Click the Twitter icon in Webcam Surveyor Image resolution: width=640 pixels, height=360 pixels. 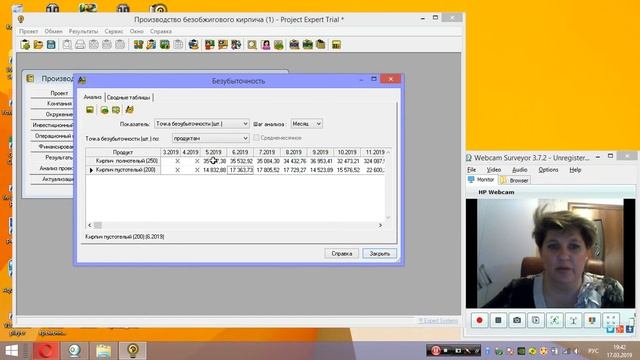610,329
